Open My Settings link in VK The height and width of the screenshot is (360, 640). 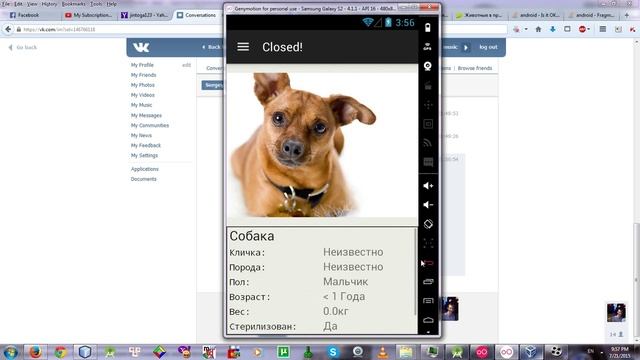click(x=144, y=156)
